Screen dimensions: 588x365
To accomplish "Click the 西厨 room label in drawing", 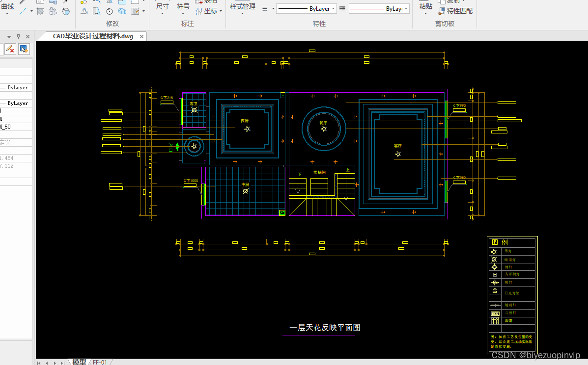I will click(245, 121).
